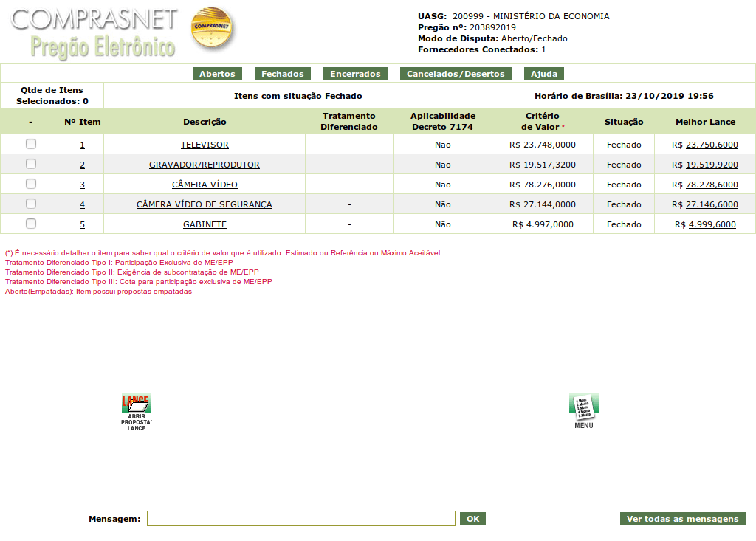Click the UASG Ministério da Economia text
This screenshot has height=541, width=756.
[x=514, y=16]
